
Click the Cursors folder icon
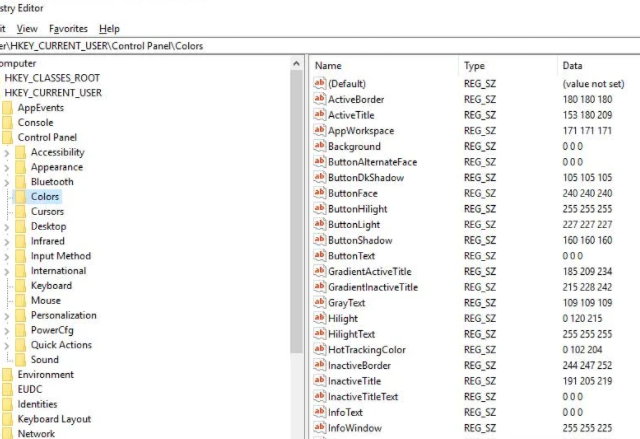(x=20, y=211)
